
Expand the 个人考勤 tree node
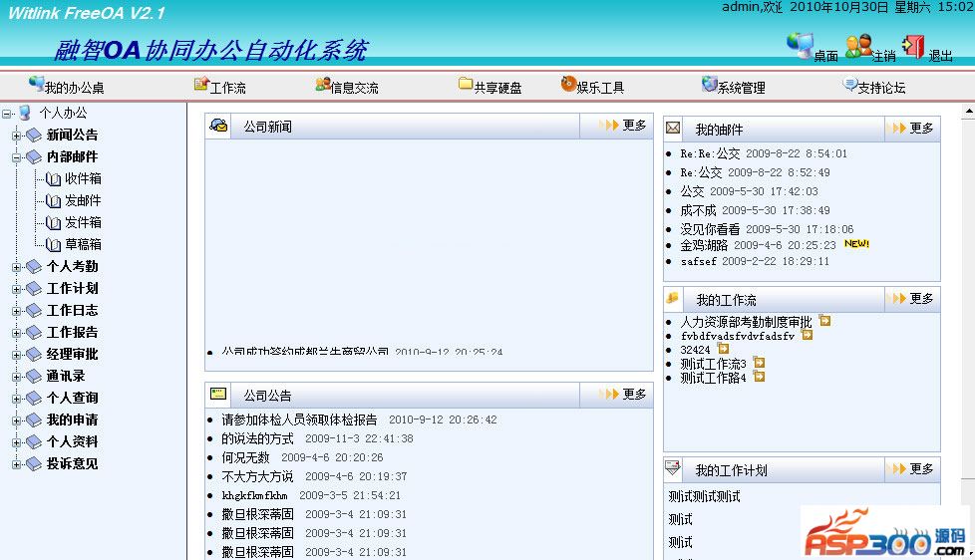17,266
